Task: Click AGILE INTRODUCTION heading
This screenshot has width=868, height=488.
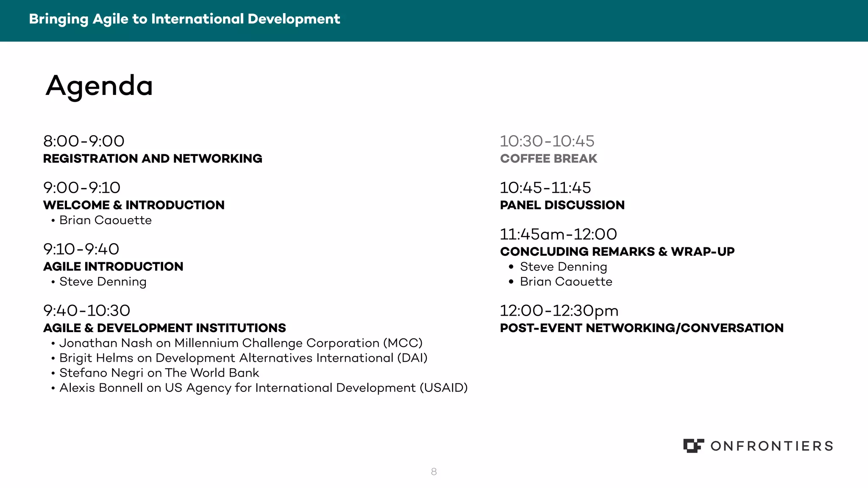Action: (x=113, y=266)
